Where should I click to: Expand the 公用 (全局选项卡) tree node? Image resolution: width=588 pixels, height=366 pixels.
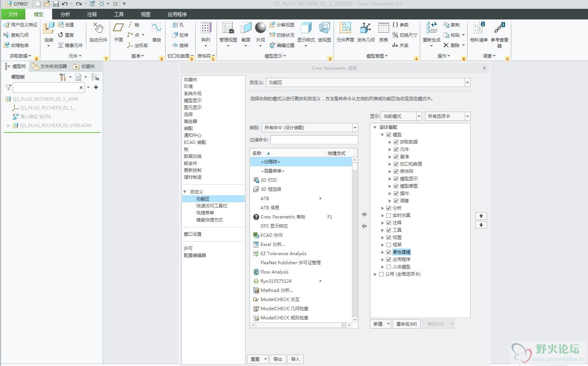coord(375,274)
